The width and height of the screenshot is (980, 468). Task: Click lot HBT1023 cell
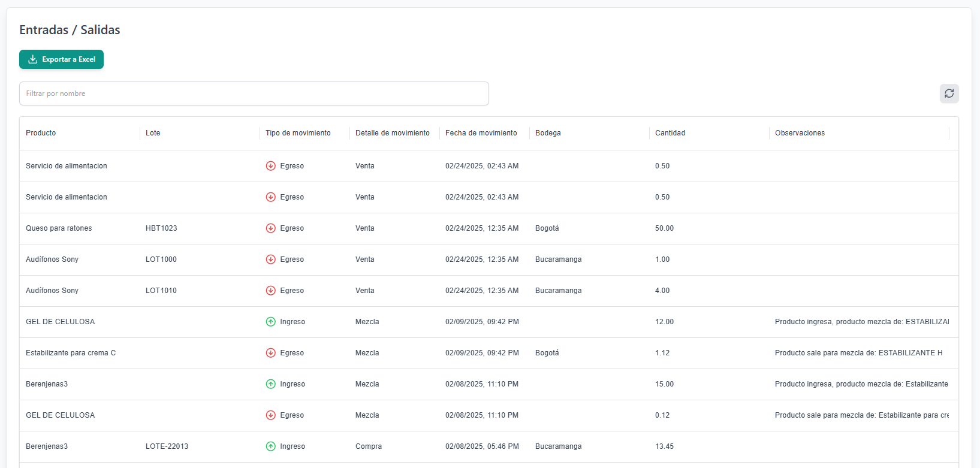161,228
